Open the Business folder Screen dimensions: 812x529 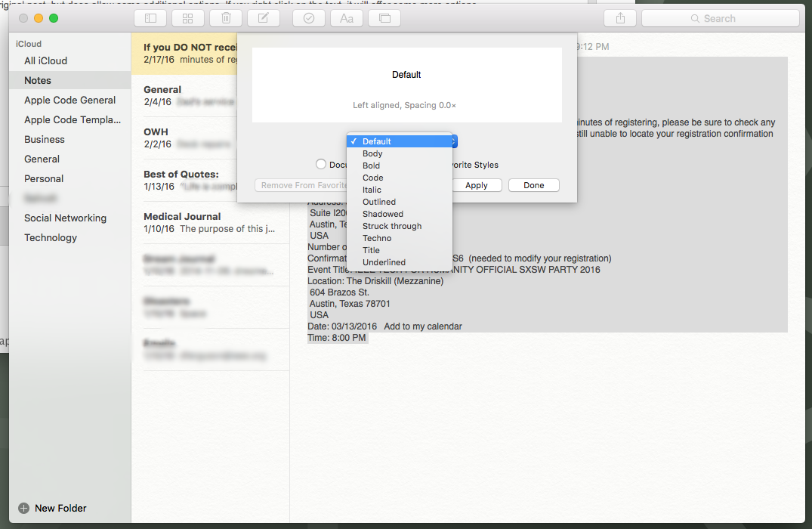coord(70,139)
